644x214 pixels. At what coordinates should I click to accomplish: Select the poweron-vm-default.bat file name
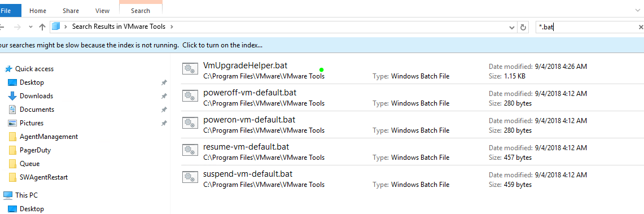pyautogui.click(x=249, y=120)
